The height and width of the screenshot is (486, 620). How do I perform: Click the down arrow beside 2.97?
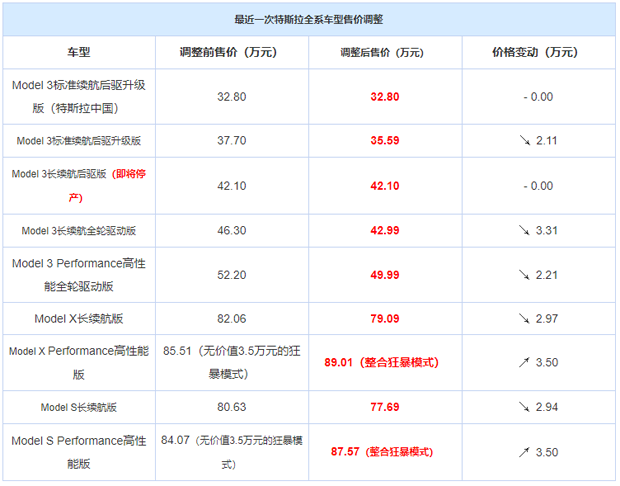[x=524, y=318]
